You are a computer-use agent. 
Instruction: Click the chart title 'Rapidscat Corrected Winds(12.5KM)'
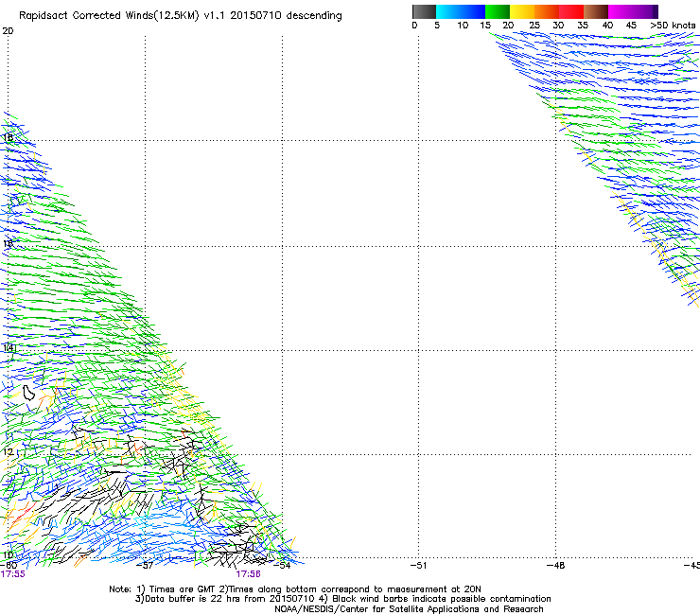coord(109,16)
